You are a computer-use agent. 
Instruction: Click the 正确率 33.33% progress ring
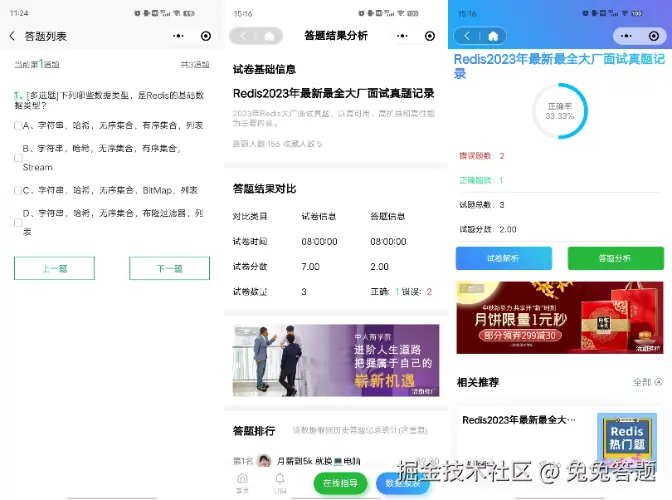pos(560,111)
